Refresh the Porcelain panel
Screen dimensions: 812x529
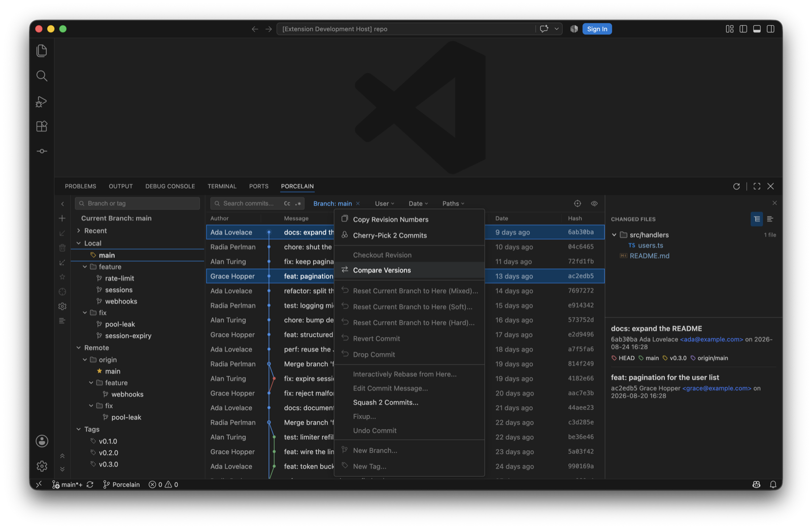[736, 186]
